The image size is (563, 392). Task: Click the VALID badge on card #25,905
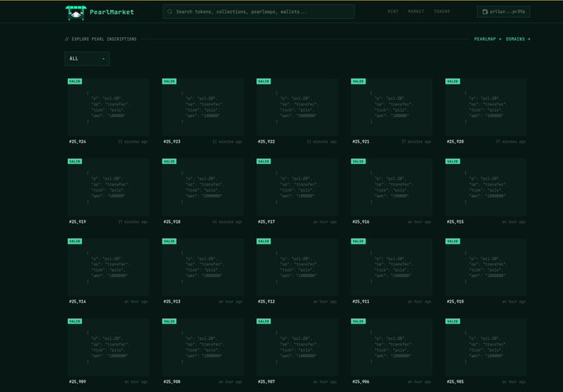click(453, 322)
